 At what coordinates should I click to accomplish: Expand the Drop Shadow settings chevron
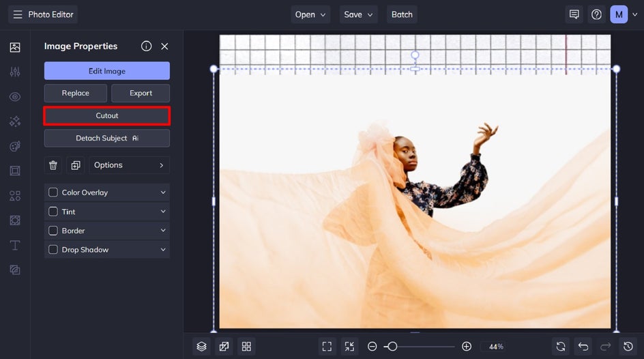(x=163, y=249)
